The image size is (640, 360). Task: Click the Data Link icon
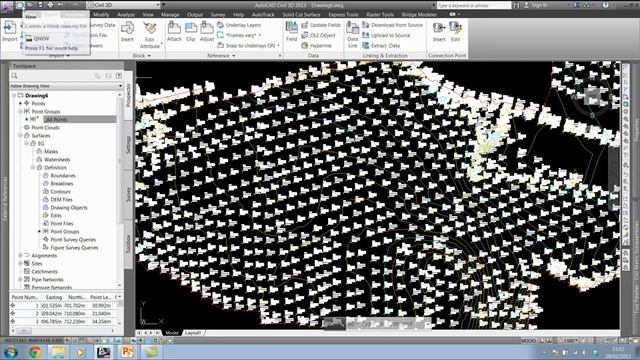point(352,35)
